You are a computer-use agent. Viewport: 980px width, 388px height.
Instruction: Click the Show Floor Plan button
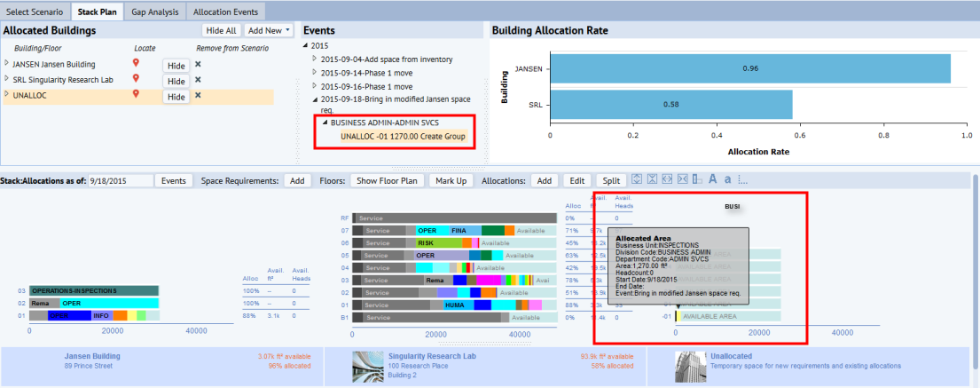tap(387, 180)
